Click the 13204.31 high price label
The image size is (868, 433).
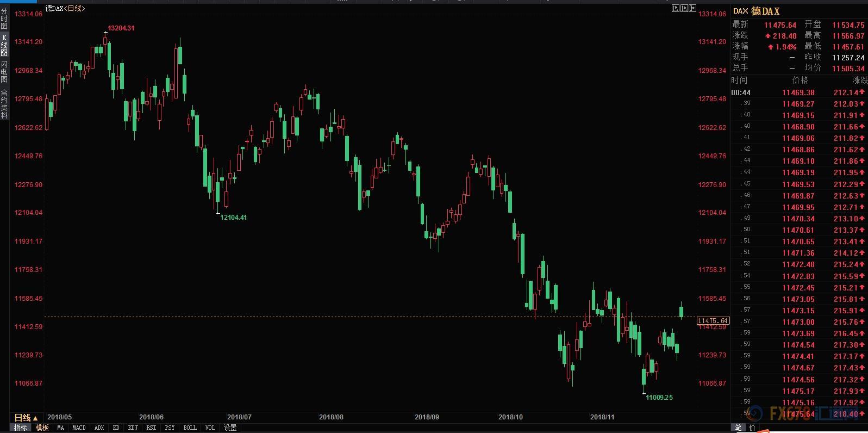(x=121, y=28)
